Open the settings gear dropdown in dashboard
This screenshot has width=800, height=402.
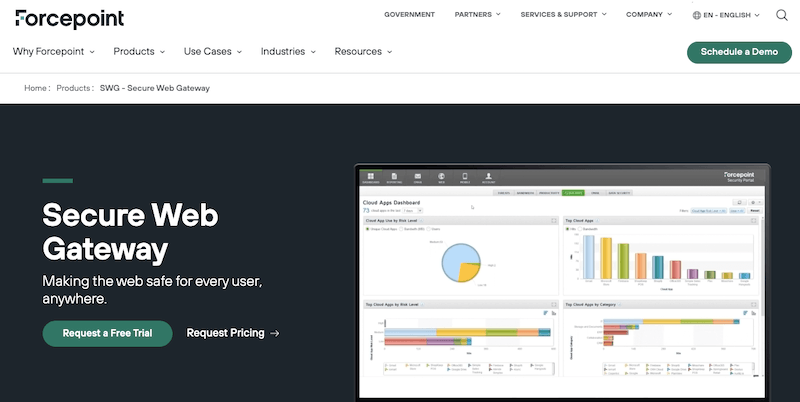click(x=756, y=203)
